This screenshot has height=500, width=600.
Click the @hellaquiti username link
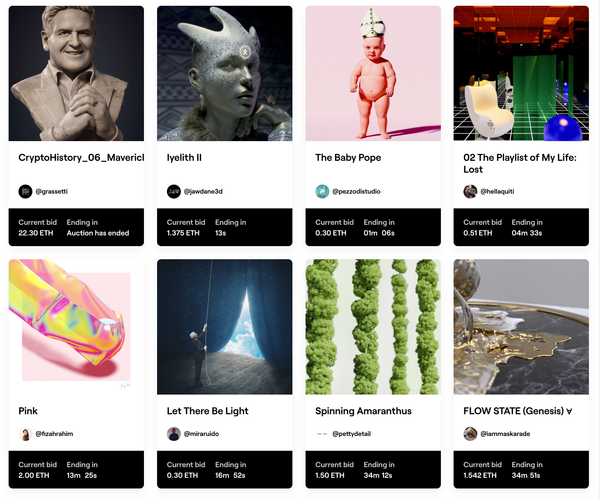point(497,191)
